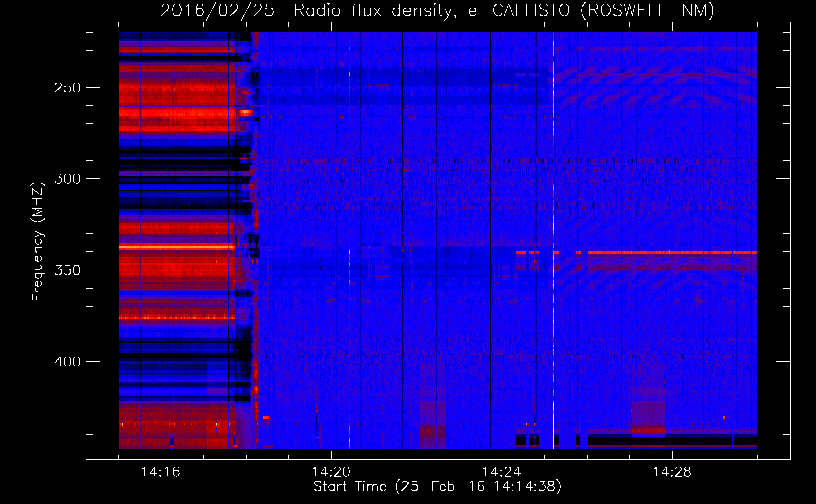Click the 14:16 time tick label
The width and height of the screenshot is (816, 504).
click(160, 472)
